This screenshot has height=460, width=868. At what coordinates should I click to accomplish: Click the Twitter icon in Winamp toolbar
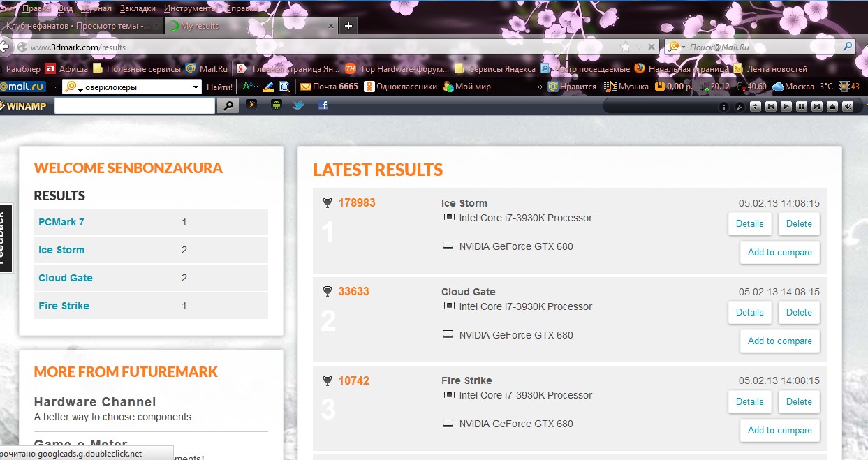click(x=298, y=105)
